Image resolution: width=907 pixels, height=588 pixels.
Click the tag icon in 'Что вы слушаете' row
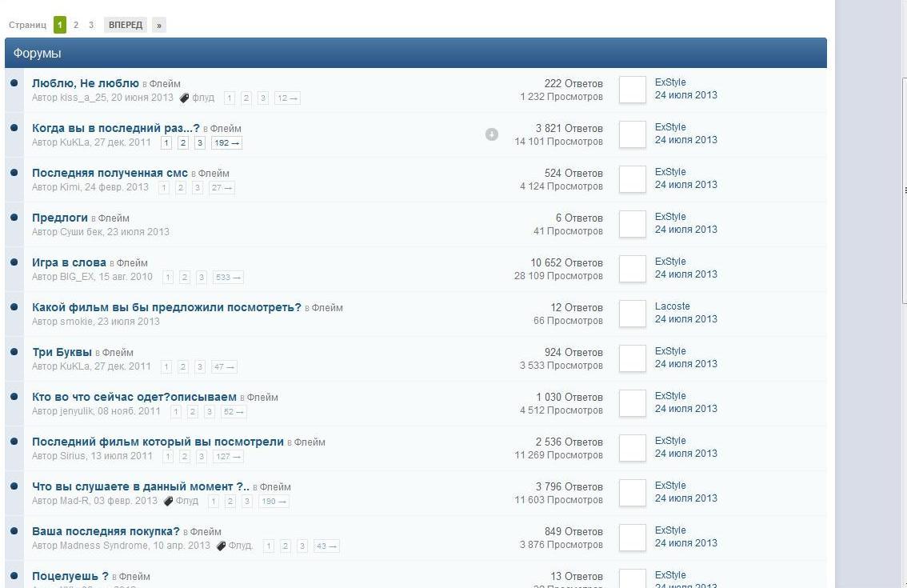168,502
